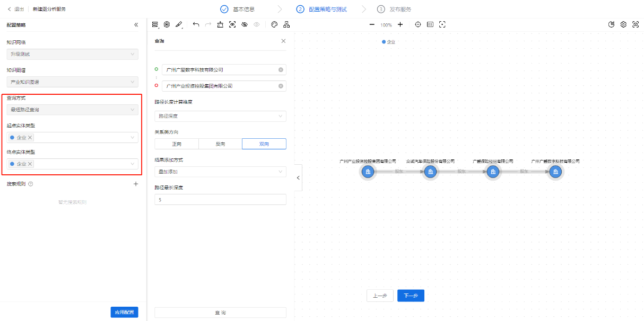The width and height of the screenshot is (644, 321).
Task: Select the pen/brush edit tool
Action: [179, 24]
